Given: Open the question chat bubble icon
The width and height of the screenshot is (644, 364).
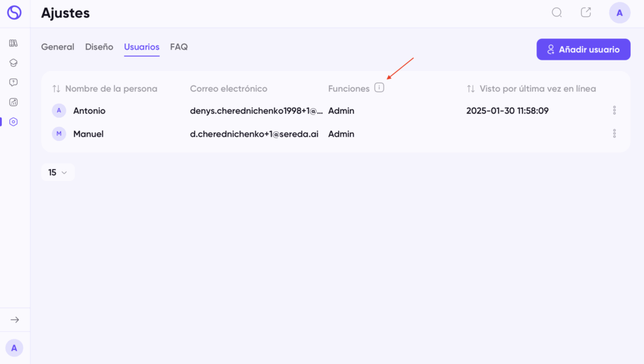Looking at the screenshot, I should [14, 82].
